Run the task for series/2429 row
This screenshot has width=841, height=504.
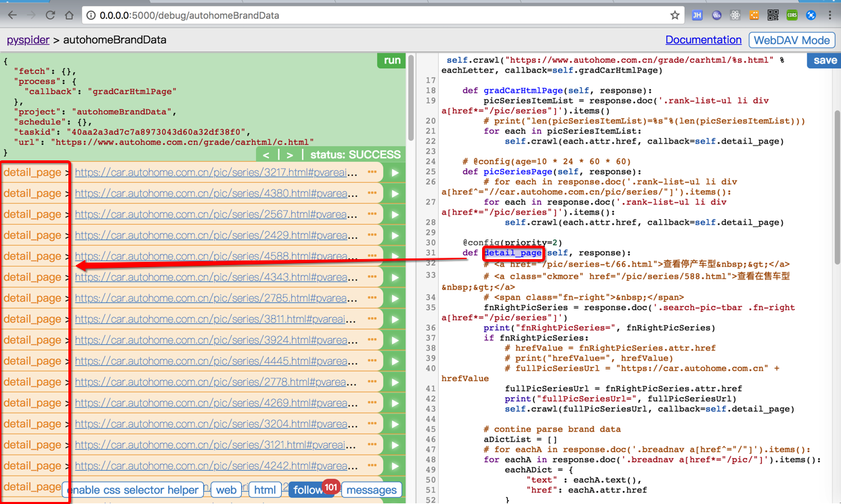coord(395,235)
